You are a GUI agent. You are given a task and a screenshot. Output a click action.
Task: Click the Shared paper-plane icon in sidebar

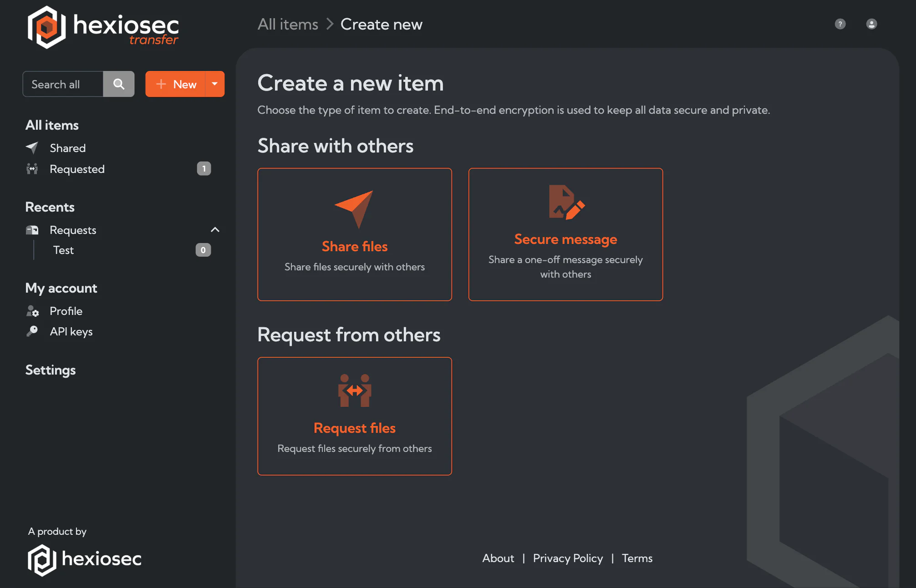(x=32, y=147)
